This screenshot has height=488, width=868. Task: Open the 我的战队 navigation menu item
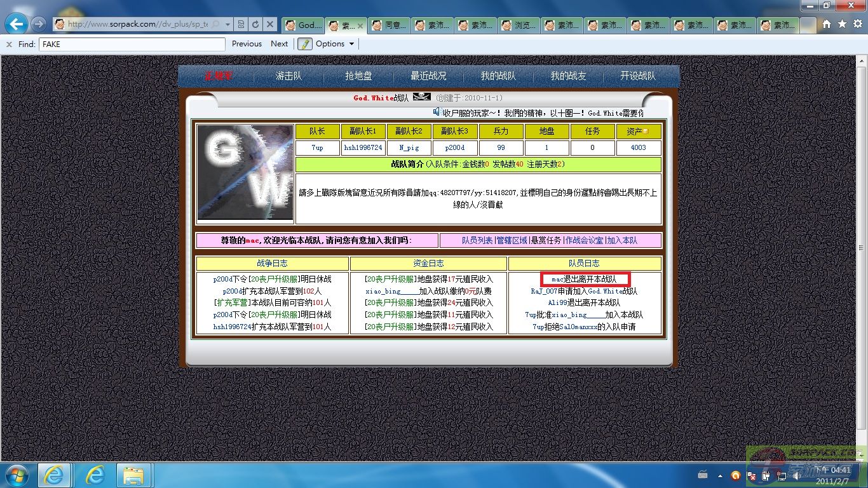(x=498, y=76)
